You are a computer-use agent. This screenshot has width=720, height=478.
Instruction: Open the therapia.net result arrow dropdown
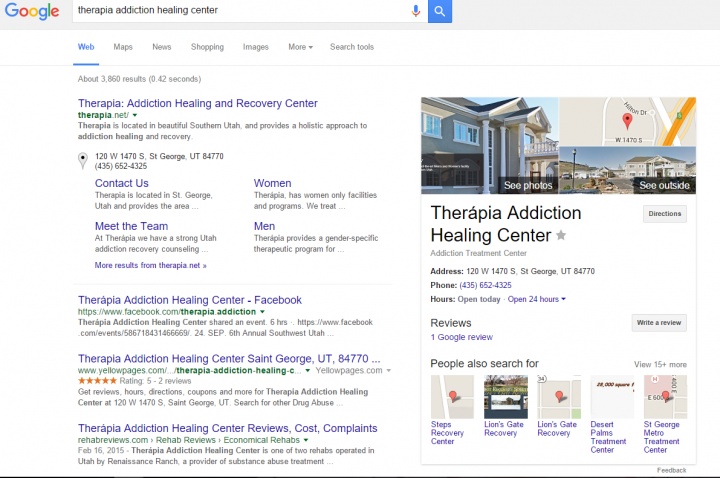[x=135, y=115]
